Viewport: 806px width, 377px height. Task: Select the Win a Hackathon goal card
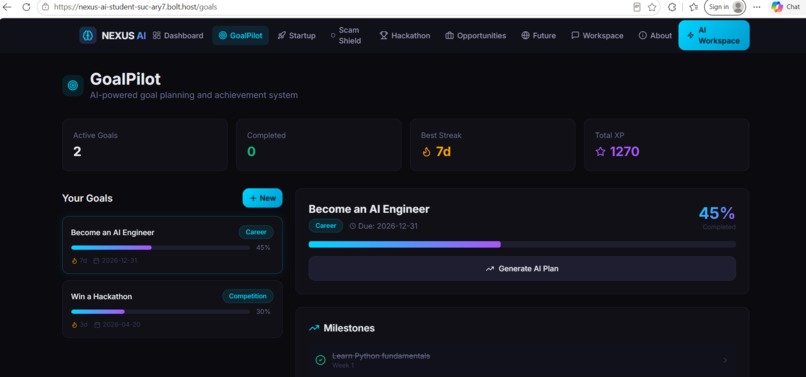pos(172,309)
